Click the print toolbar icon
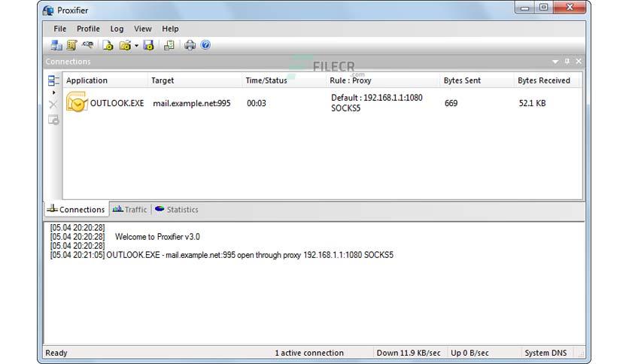 pyautogui.click(x=190, y=45)
